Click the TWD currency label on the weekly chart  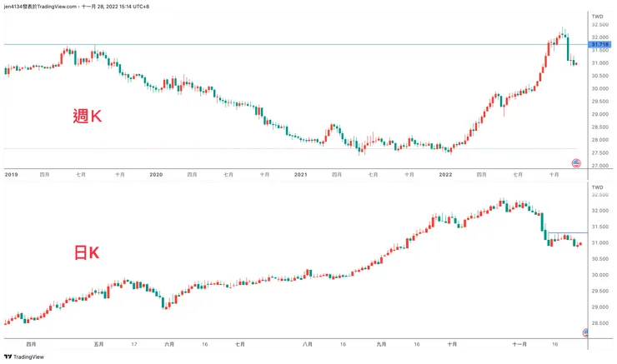[597, 17]
